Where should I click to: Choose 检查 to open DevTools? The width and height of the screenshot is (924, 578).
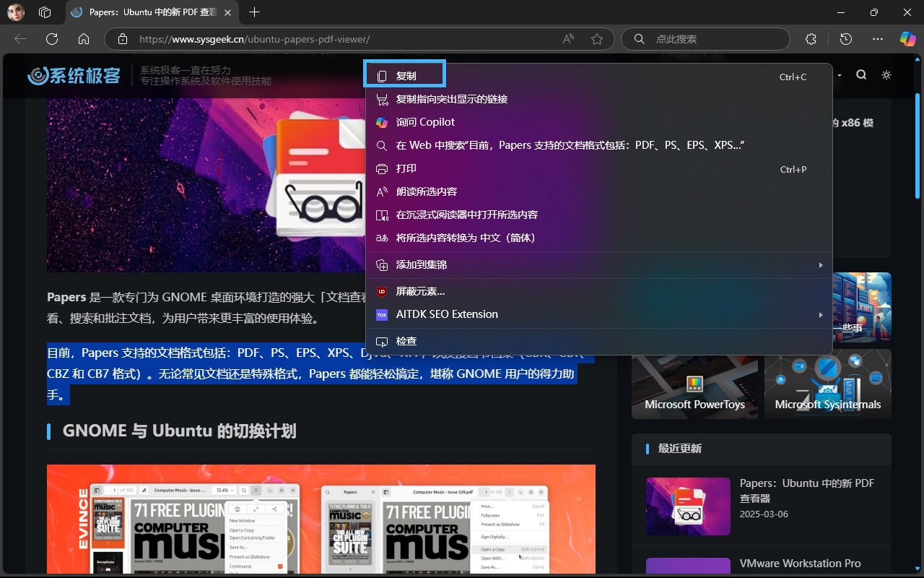click(599, 341)
